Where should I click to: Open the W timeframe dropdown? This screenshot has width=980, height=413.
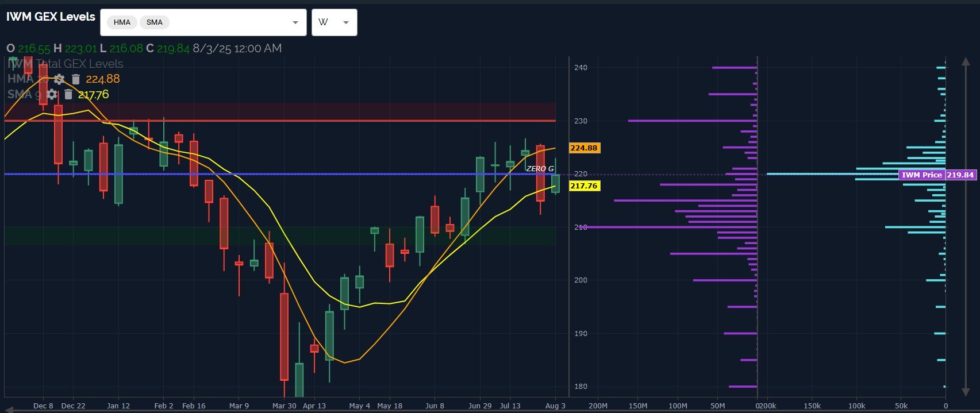click(335, 22)
